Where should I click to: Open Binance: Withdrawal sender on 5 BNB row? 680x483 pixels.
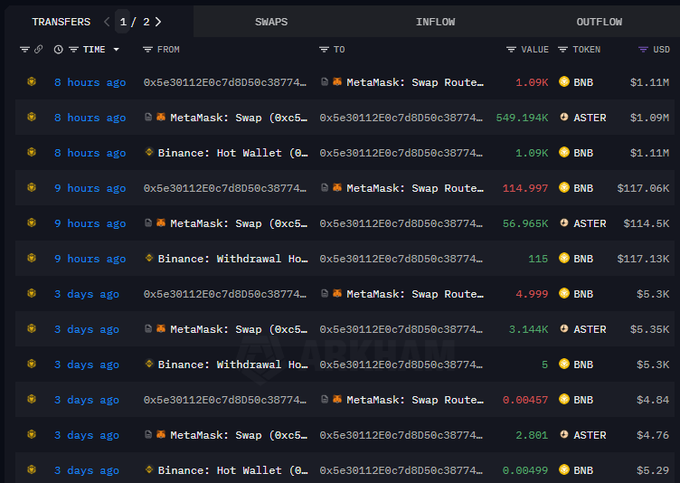[233, 365]
